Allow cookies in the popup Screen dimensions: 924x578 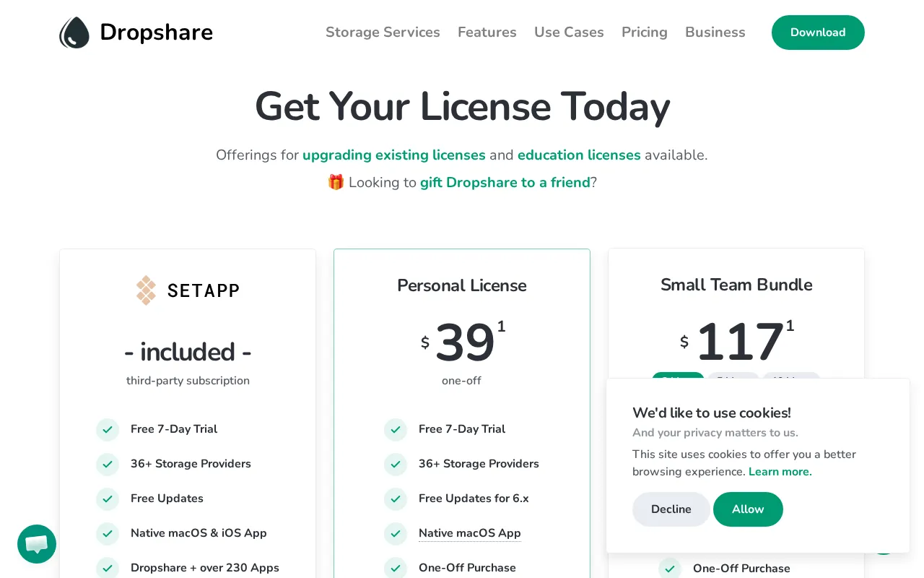click(x=748, y=509)
